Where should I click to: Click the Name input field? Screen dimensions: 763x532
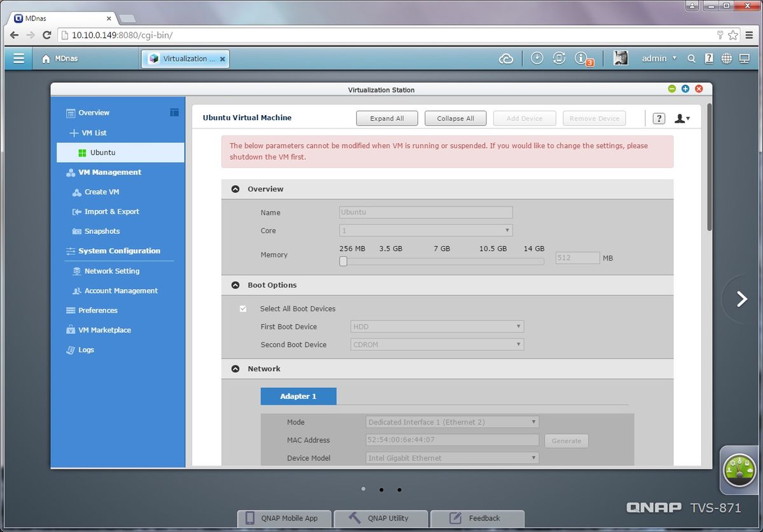[425, 212]
